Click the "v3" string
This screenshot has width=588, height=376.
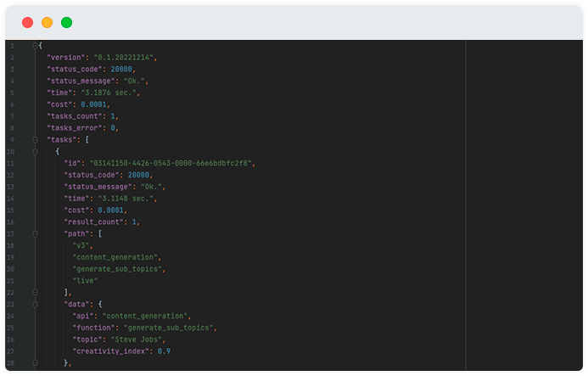81,246
